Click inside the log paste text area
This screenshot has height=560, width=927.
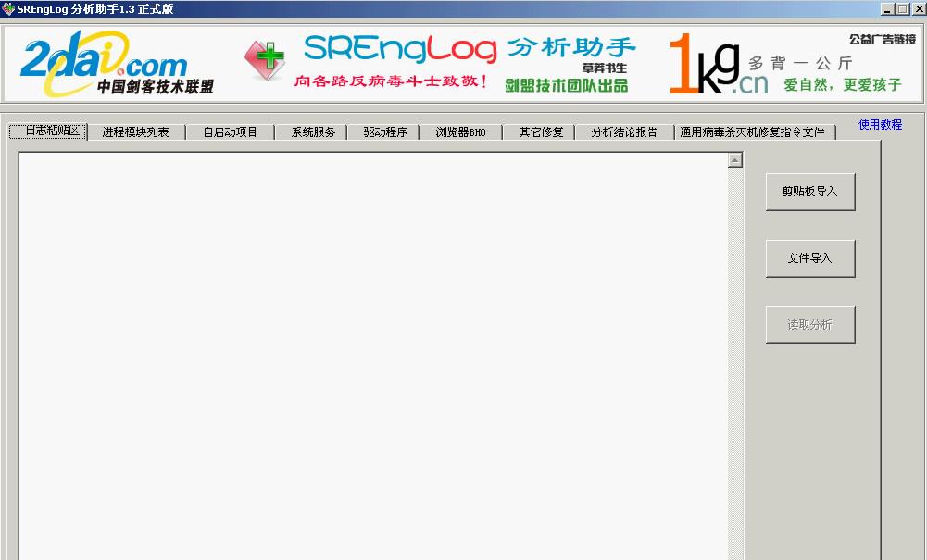373,356
